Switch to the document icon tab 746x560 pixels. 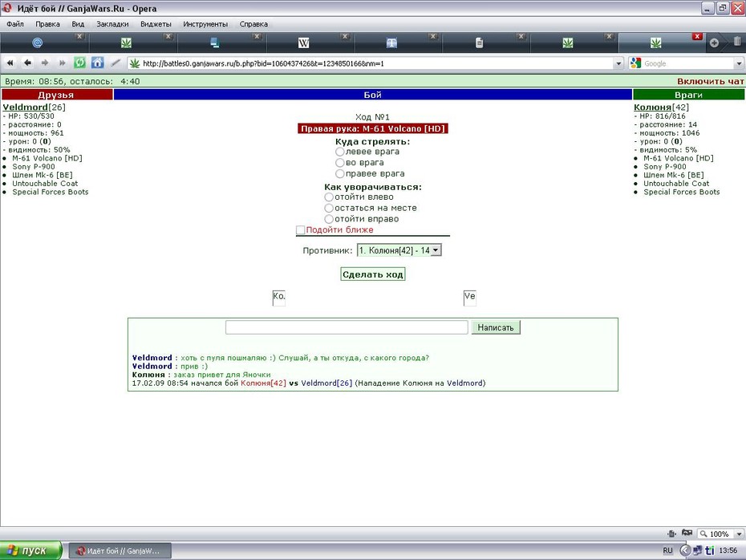[x=479, y=43]
